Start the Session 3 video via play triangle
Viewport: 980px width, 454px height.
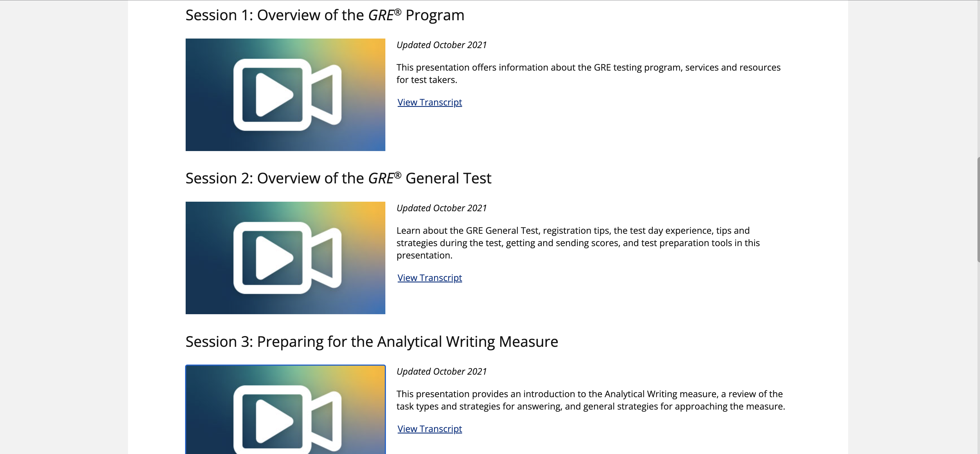tap(272, 421)
